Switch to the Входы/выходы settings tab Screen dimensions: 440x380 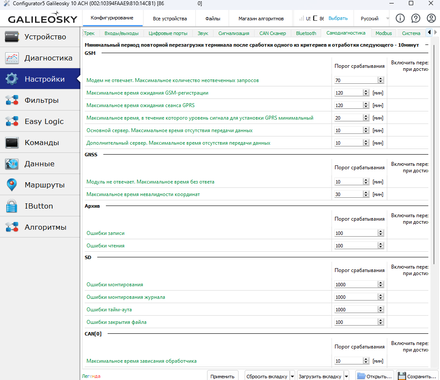pyautogui.click(x=121, y=33)
